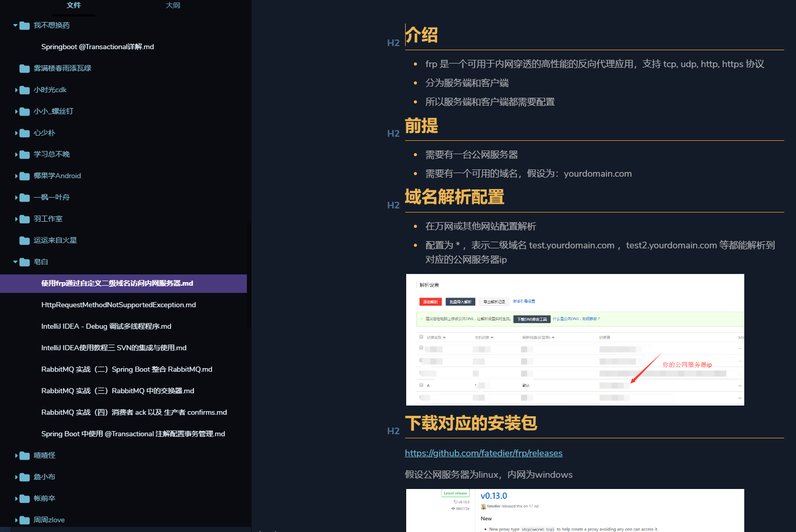Click the H2 marker beside 介绍
Image resolution: width=796 pixels, height=532 pixels.
(x=393, y=43)
